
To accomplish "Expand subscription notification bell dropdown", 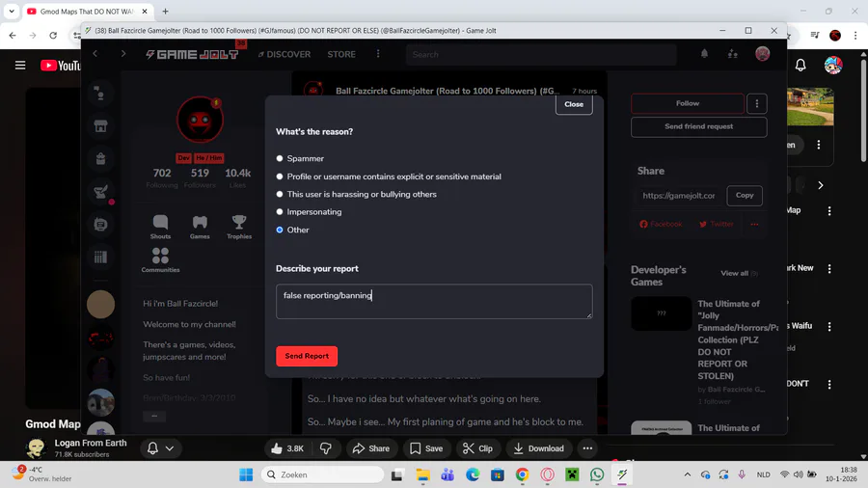I will pyautogui.click(x=160, y=448).
